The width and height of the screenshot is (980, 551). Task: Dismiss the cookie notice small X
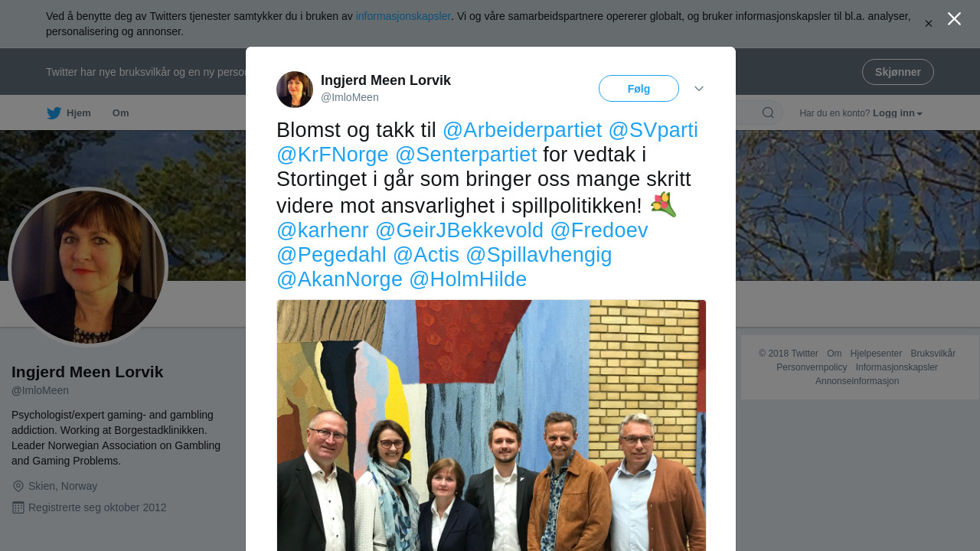(x=929, y=24)
